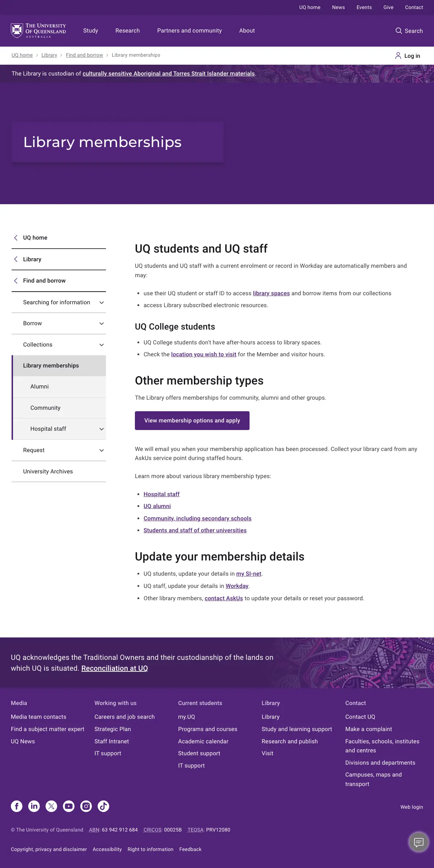Open the Study main menu
434x868 pixels.
(x=90, y=31)
